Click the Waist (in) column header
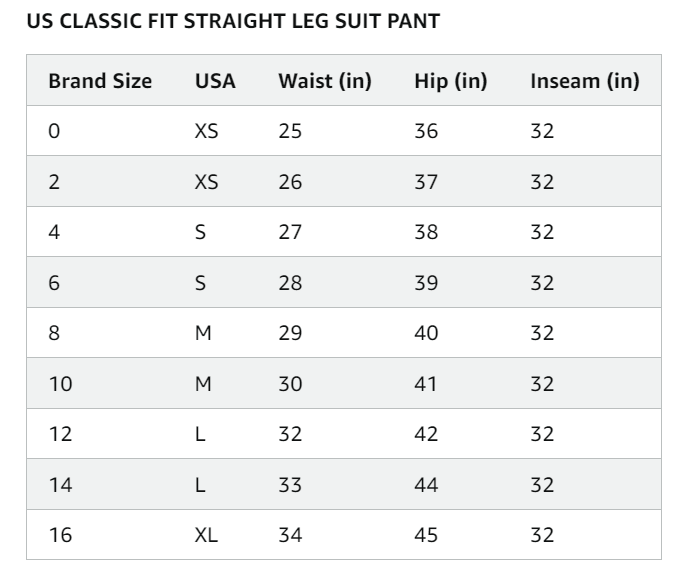 pos(324,81)
